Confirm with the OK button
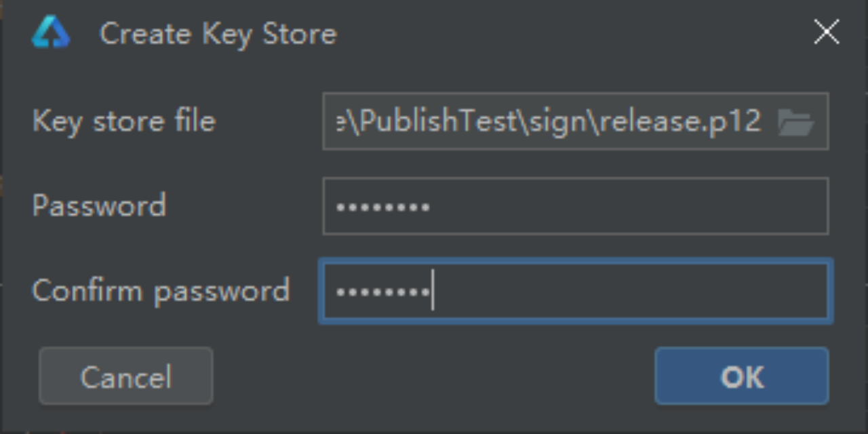 (x=741, y=376)
